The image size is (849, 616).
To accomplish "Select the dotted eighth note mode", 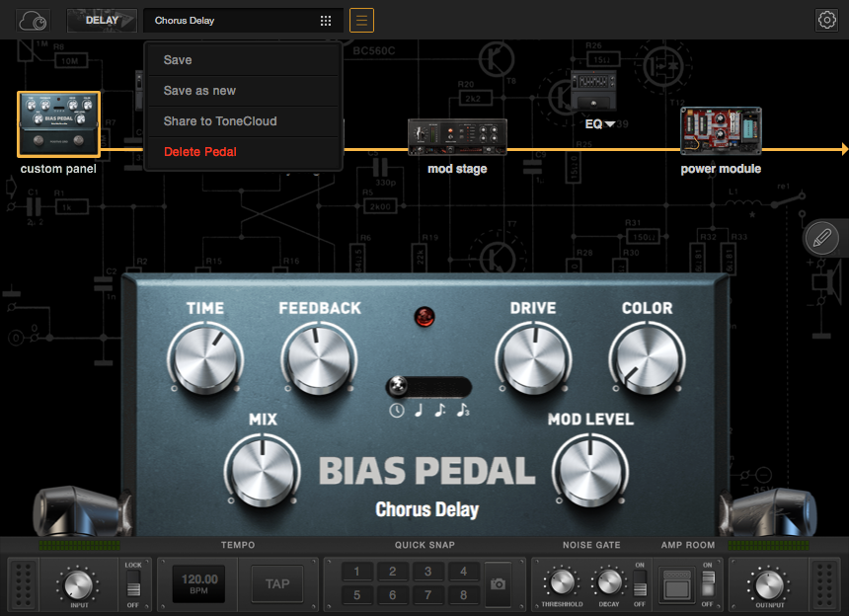I will (440, 411).
